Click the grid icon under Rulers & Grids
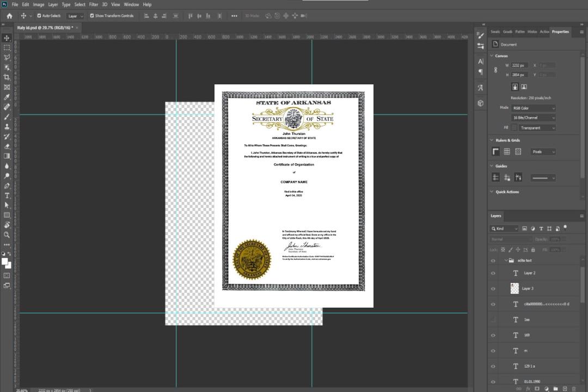The width and height of the screenshot is (588, 392). (x=507, y=151)
